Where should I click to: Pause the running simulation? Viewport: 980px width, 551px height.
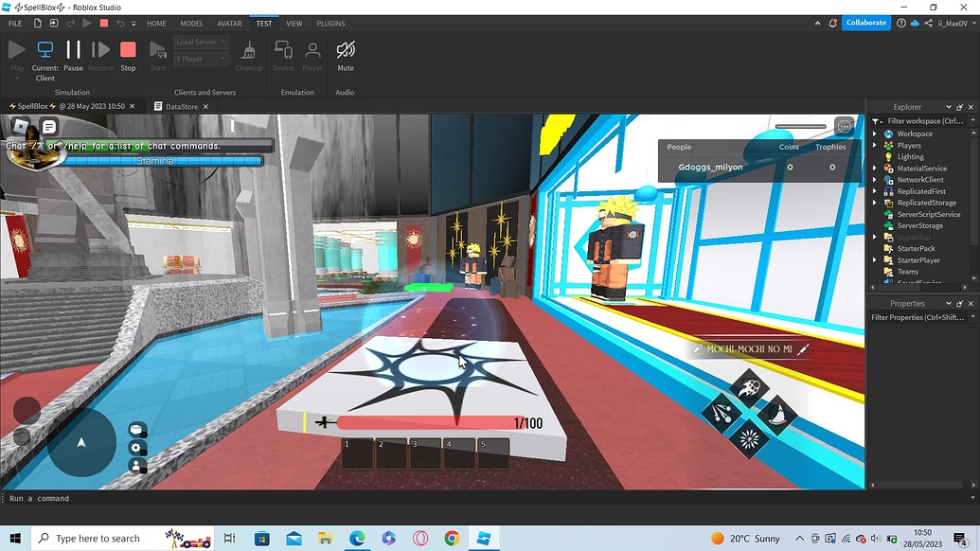(73, 56)
